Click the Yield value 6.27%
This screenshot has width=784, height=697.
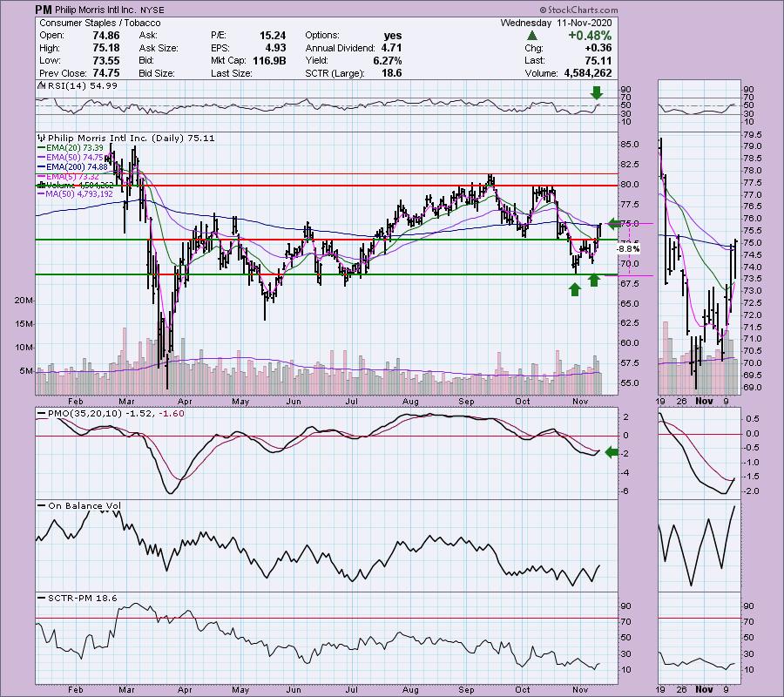click(388, 60)
